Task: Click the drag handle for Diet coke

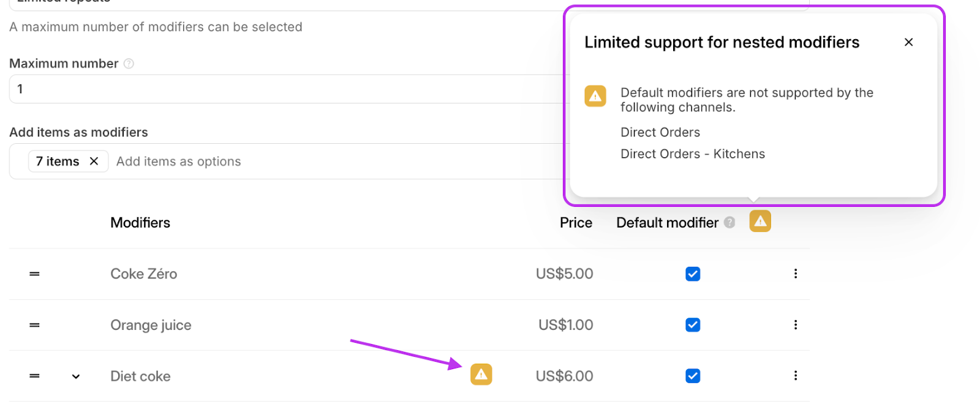Action: click(35, 376)
